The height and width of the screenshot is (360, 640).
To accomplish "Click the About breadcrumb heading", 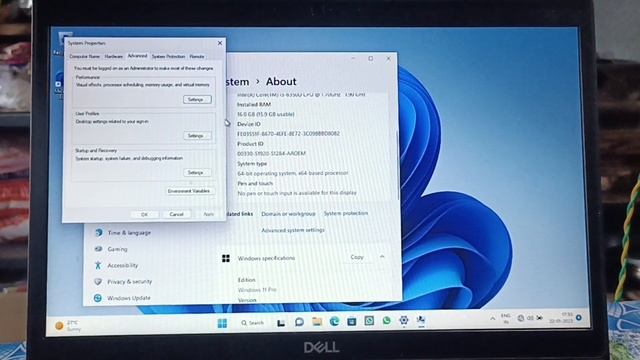I will pos(281,82).
